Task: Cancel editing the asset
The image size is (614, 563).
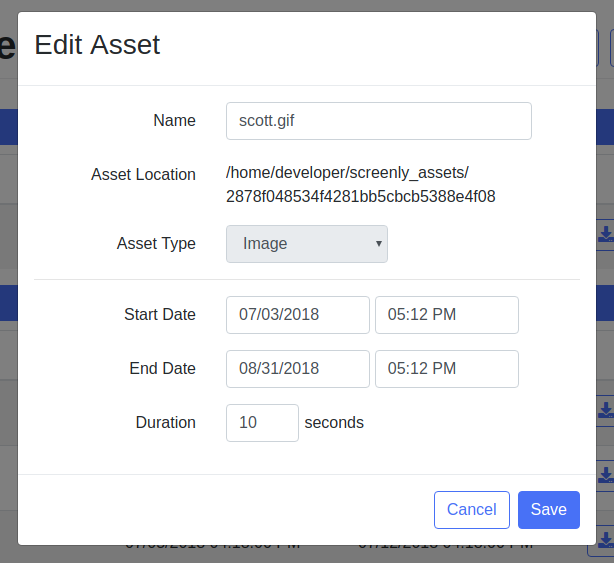Action: (x=471, y=510)
